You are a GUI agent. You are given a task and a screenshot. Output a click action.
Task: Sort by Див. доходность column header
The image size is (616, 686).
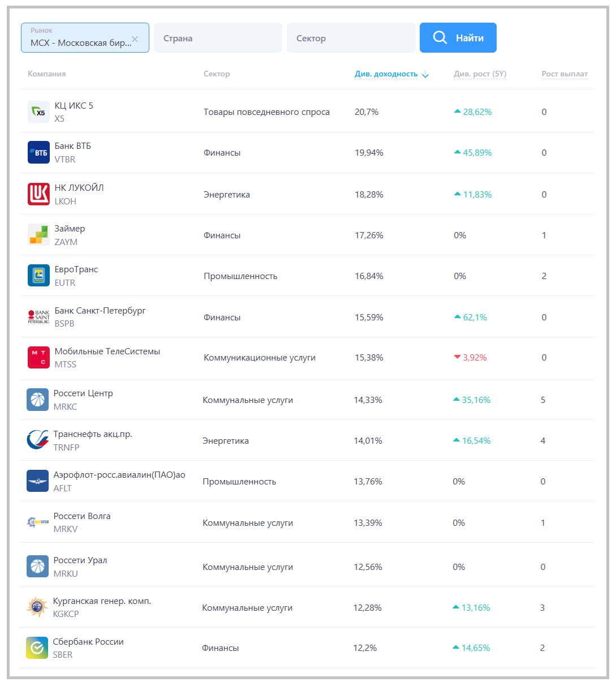click(x=386, y=74)
